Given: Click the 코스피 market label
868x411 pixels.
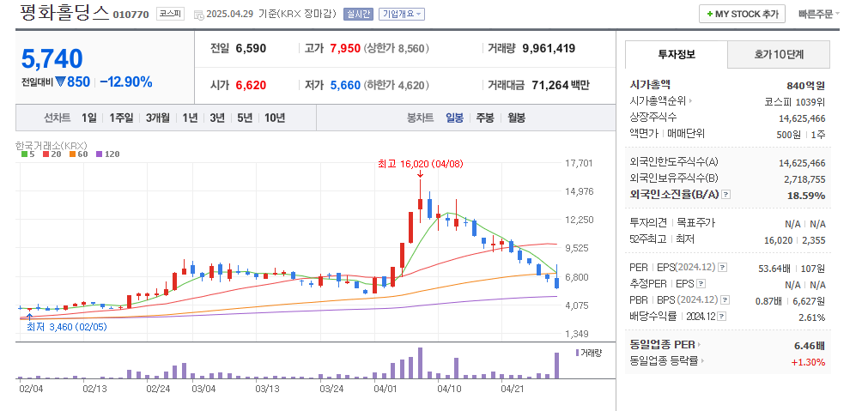Looking at the screenshot, I should pyautogui.click(x=170, y=15).
